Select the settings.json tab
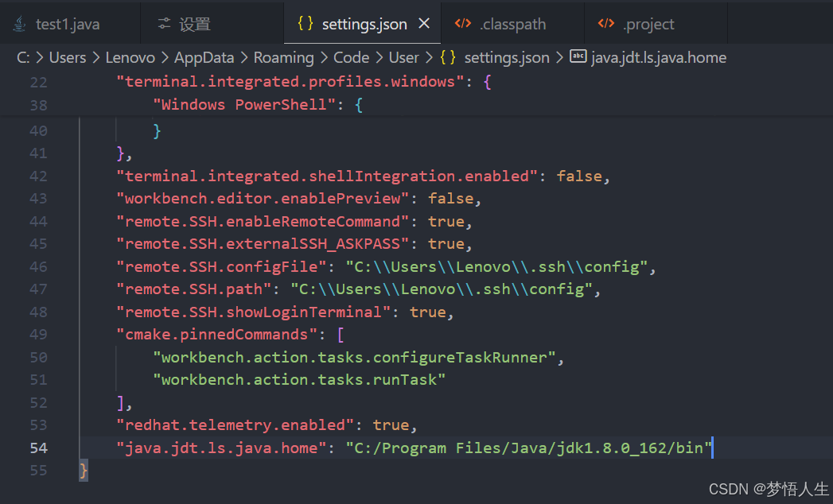833x504 pixels. pyautogui.click(x=362, y=24)
